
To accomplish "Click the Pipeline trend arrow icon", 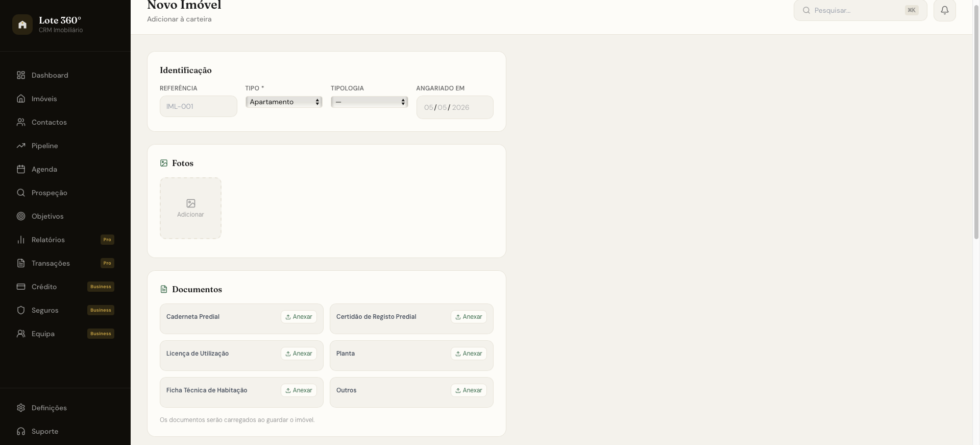I will [21, 146].
